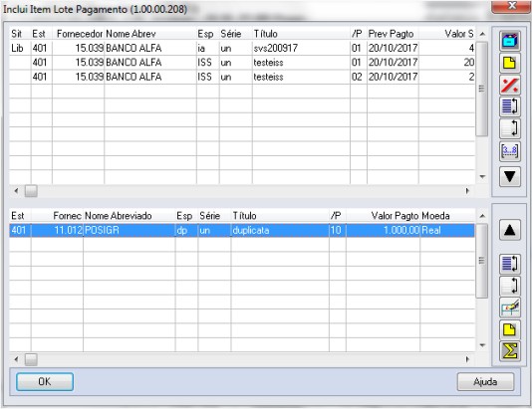Click the lower table's horizontal scroll thumb
Image resolution: width=532 pixels, height=409 pixels.
(31, 359)
